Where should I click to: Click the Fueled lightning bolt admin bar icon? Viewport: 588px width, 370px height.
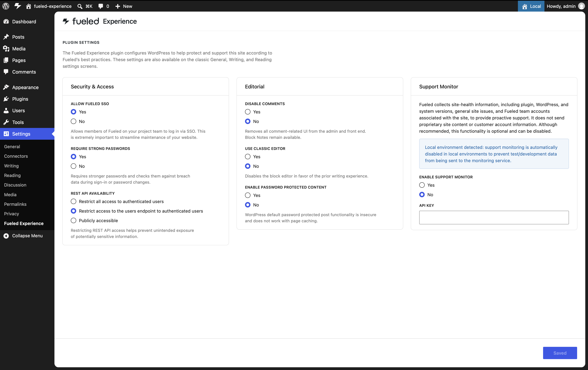[18, 6]
